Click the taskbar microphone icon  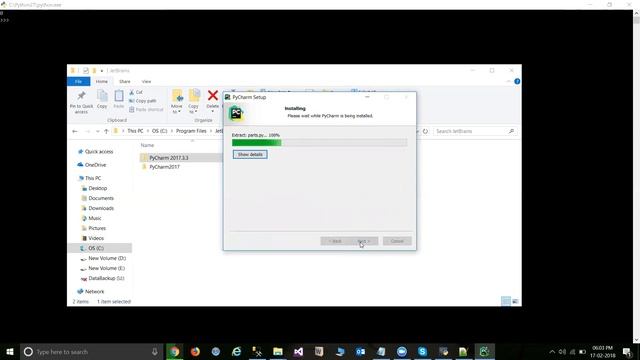pyautogui.click(x=155, y=351)
